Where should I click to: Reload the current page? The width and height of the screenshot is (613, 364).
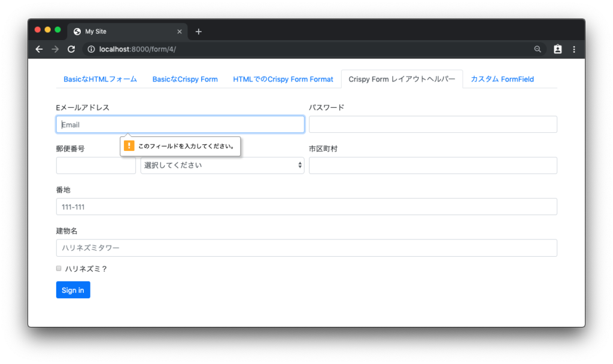[x=71, y=49]
